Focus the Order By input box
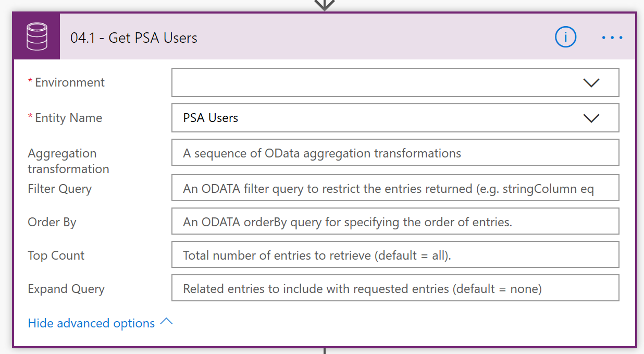 pyautogui.click(x=395, y=222)
